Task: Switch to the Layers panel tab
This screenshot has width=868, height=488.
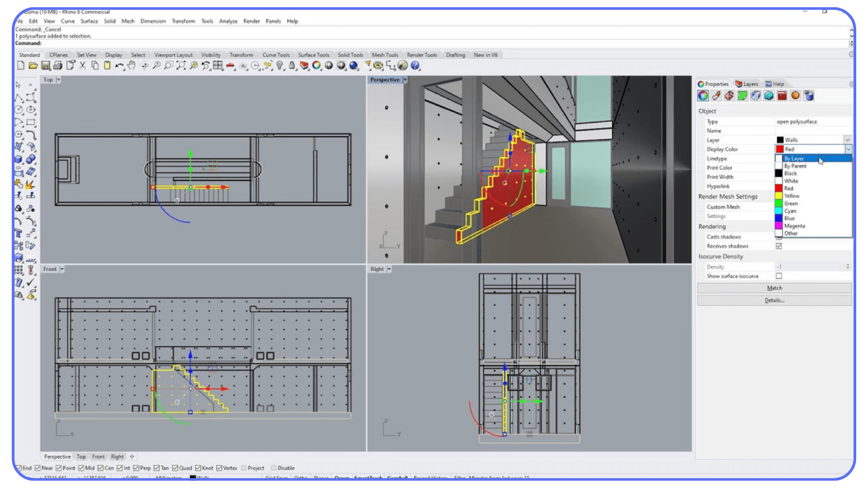Action: click(x=747, y=84)
